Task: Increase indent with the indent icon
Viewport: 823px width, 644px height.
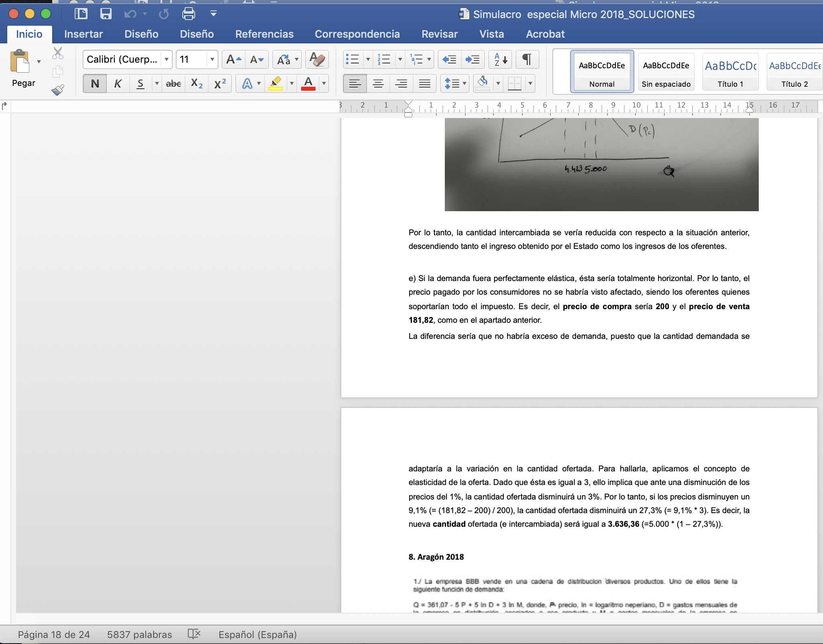Action: tap(472, 59)
